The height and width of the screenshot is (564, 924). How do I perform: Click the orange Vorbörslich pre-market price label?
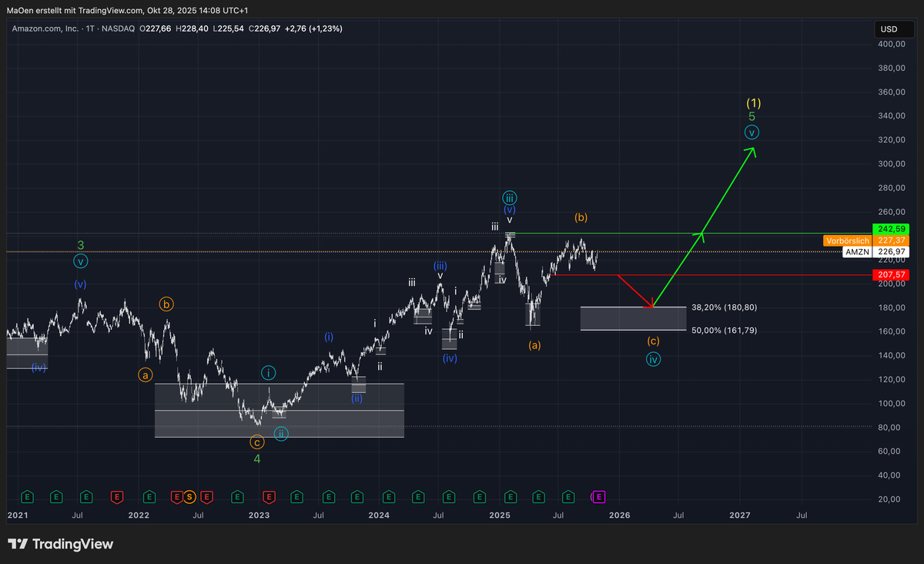pos(846,240)
